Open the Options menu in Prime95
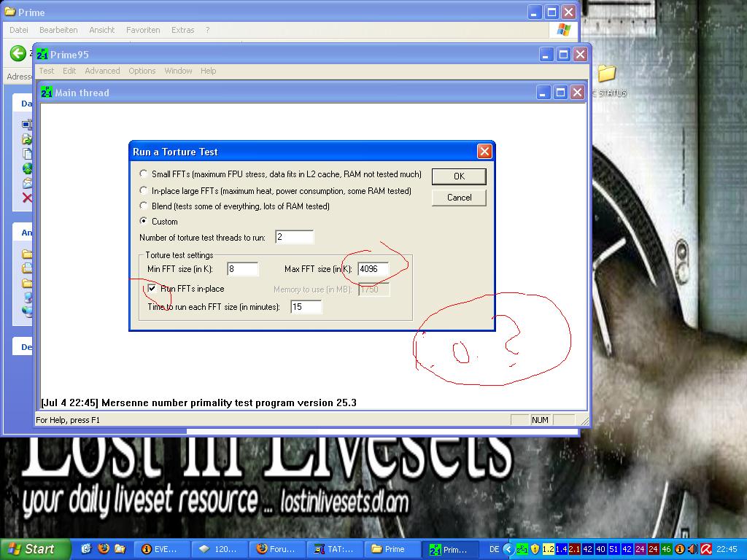 tap(142, 71)
